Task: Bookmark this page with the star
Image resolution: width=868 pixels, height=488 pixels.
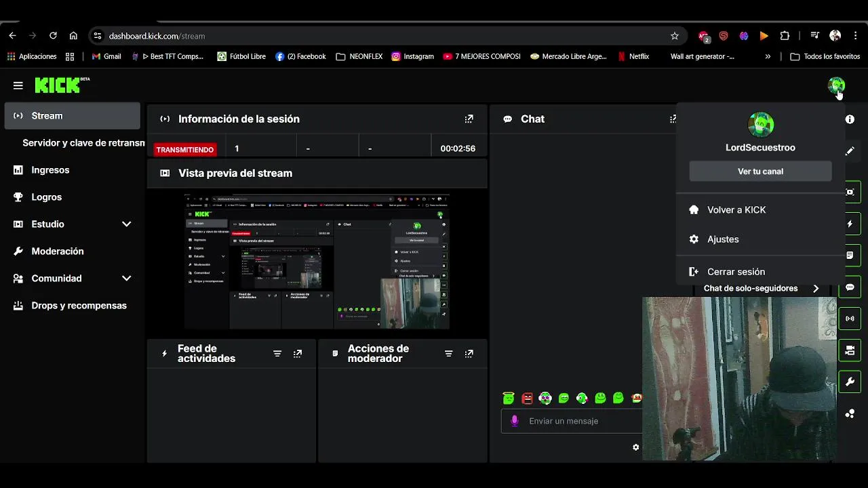Action: pos(674,36)
